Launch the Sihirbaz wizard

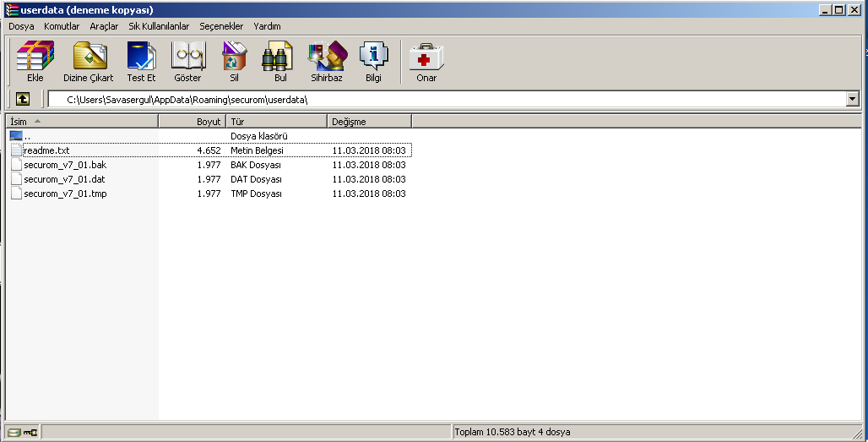[327, 56]
